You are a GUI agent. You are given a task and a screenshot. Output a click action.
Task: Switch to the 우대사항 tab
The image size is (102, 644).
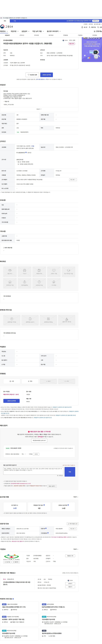click(36, 35)
